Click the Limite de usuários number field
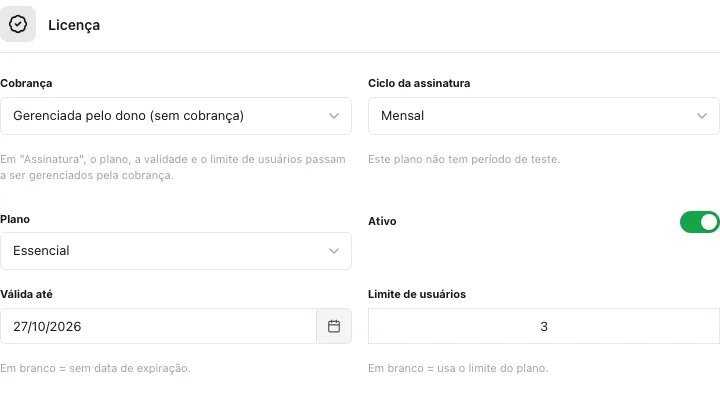720x403 pixels. coord(544,326)
